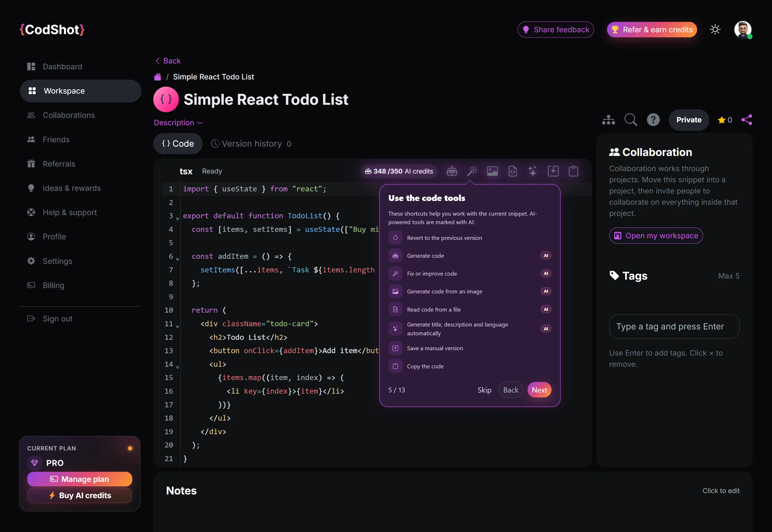Collapse the fold arrow on line 11
The height and width of the screenshot is (532, 772).
tap(178, 326)
